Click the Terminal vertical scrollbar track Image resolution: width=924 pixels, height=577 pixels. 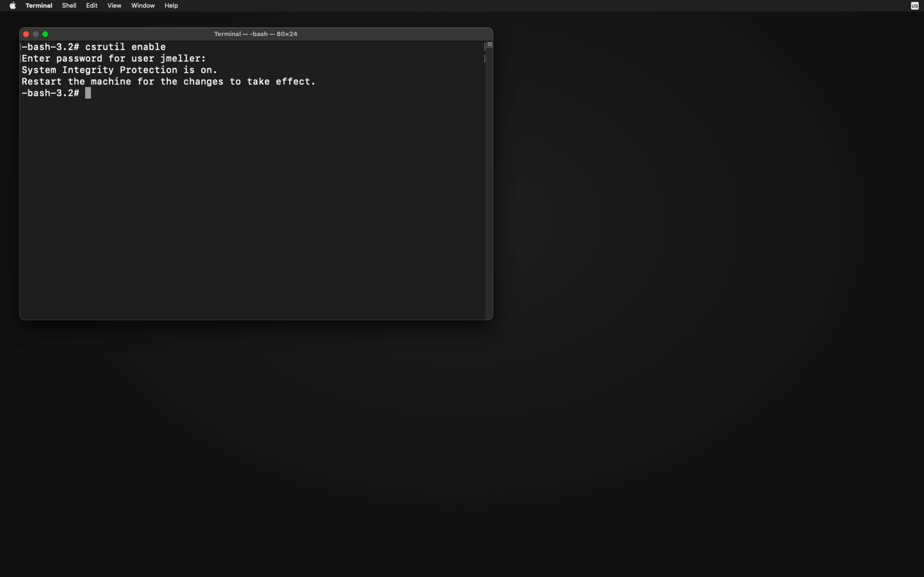coord(490,183)
